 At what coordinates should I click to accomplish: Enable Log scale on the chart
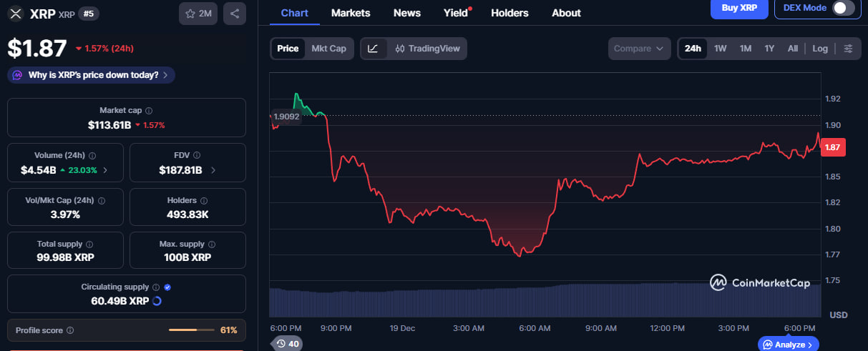[x=820, y=49]
